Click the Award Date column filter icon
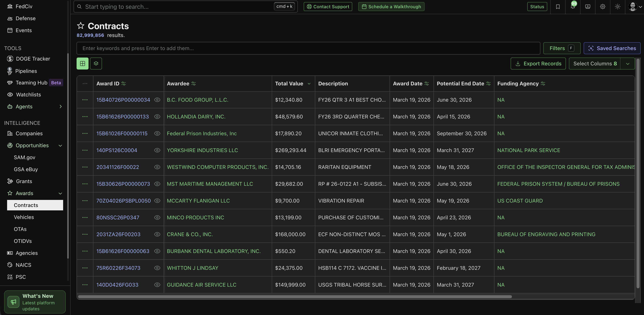Viewport: 644px width, 315px height. 427,84
